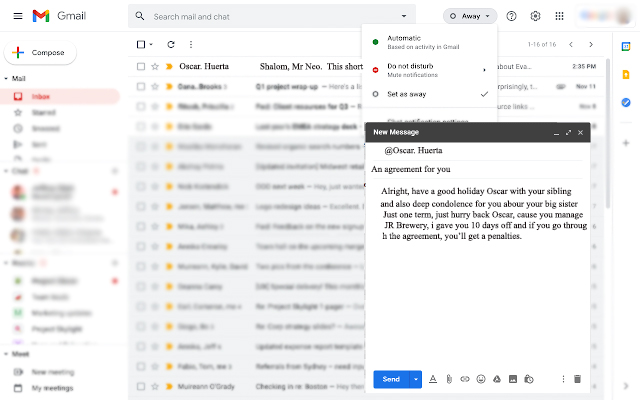Open Google Tasks side panel
This screenshot has width=640, height=400.
pos(626,102)
